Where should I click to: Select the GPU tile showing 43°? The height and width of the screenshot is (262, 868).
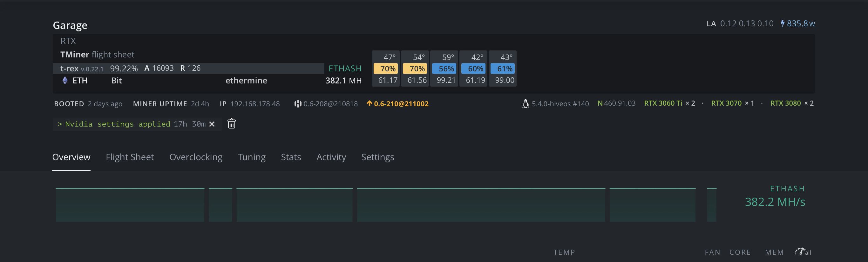503,69
